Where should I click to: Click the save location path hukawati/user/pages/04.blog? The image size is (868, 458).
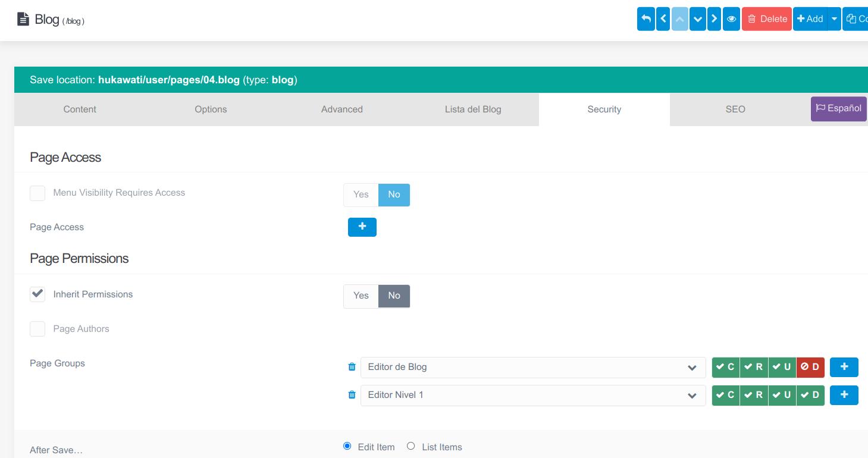(169, 80)
